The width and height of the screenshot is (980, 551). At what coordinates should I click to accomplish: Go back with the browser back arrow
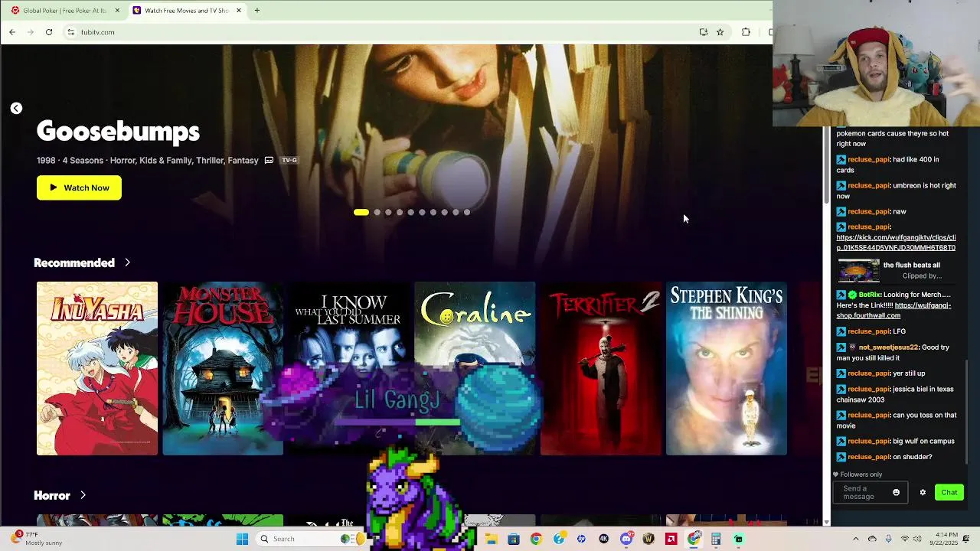[12, 32]
